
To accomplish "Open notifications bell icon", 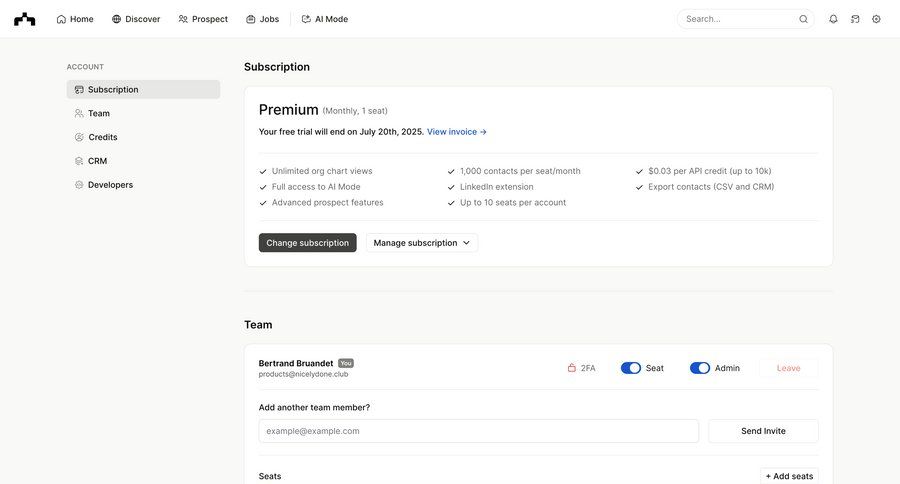I will tap(833, 19).
